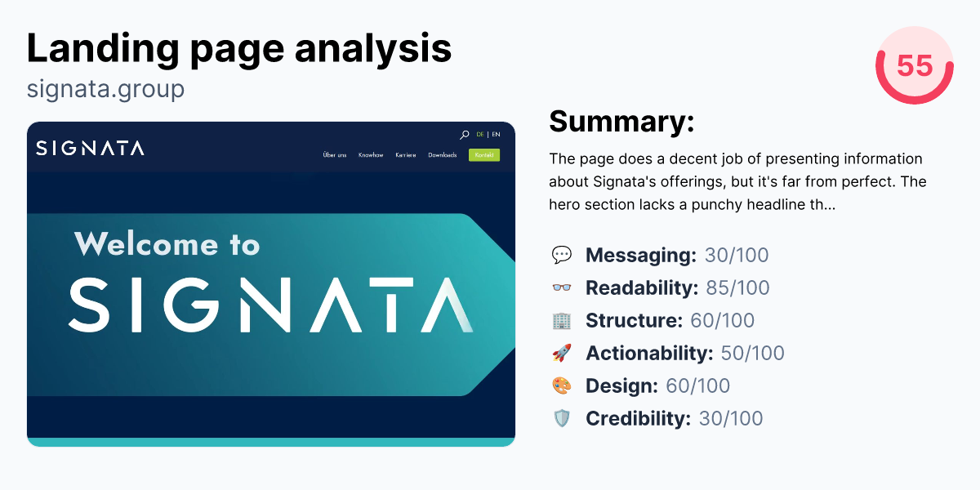Select DE as the active language
The image size is (980, 490).
coord(480,134)
